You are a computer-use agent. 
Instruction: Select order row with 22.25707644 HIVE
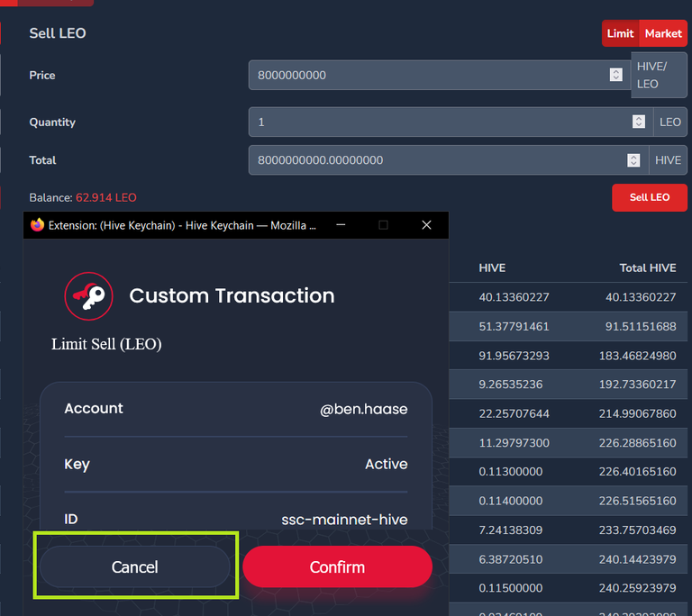pos(568,413)
